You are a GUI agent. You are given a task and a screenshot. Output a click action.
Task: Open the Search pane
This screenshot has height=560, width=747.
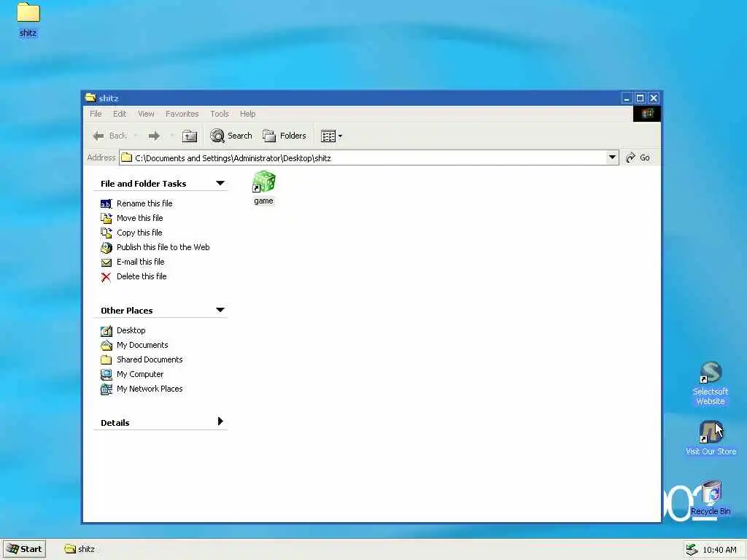pos(231,136)
